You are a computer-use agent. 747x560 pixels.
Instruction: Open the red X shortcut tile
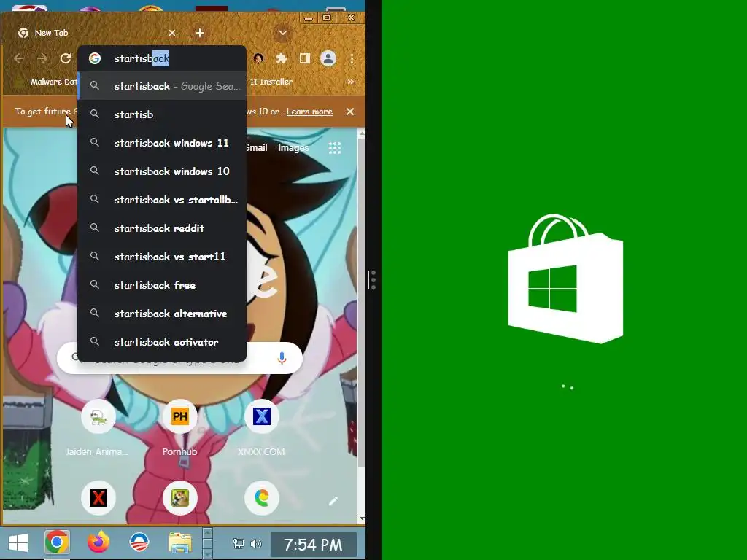click(98, 498)
